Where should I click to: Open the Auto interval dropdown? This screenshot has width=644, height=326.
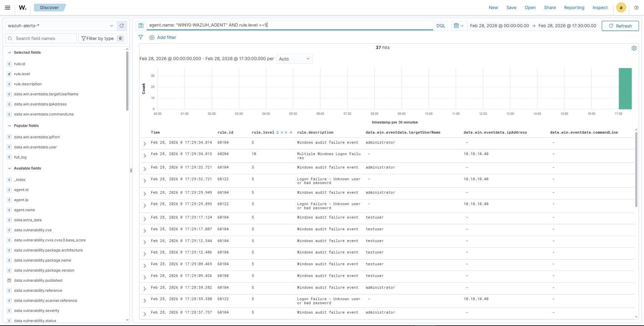[x=294, y=59]
